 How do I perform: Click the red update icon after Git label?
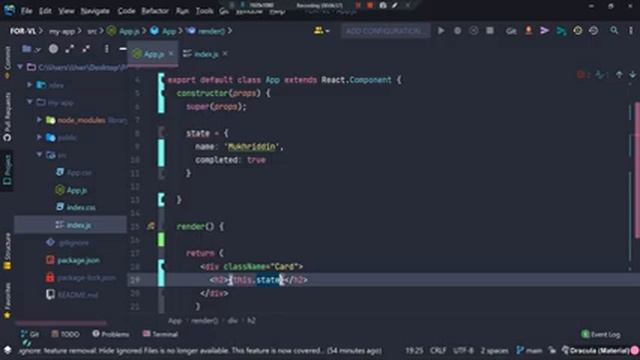[529, 31]
